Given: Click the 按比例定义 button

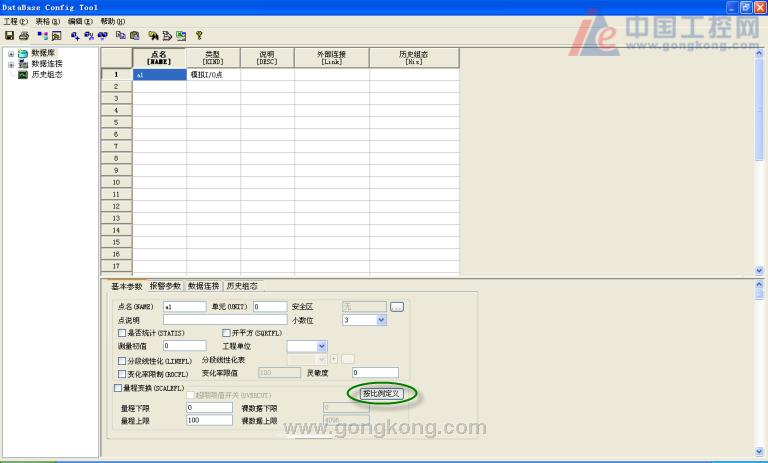Looking at the screenshot, I should pyautogui.click(x=381, y=394).
